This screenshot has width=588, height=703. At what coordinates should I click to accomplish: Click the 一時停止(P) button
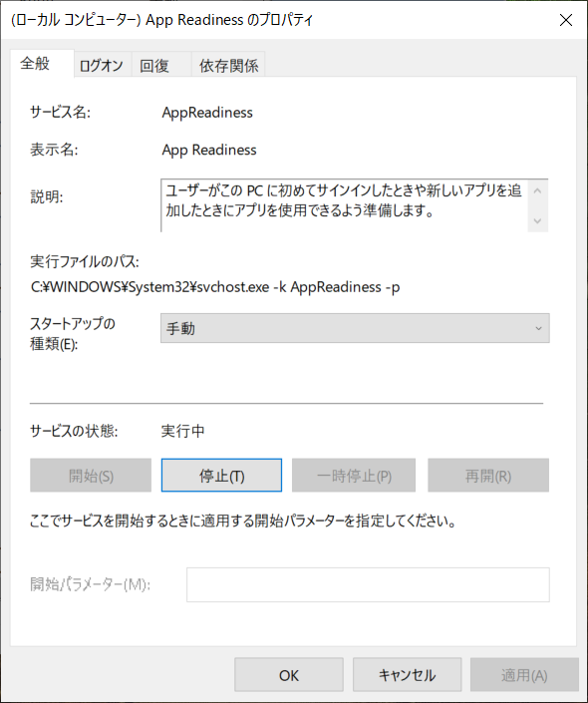(354, 476)
